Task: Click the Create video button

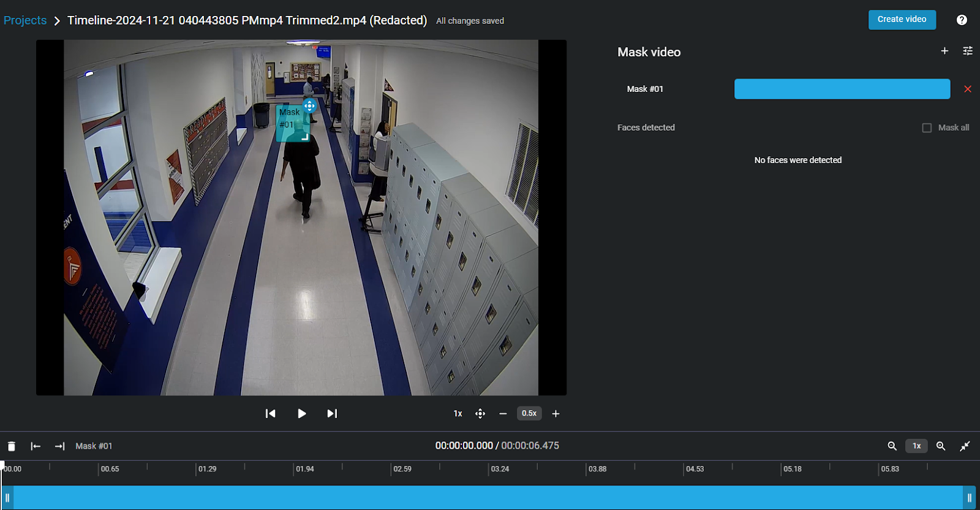Action: [x=902, y=20]
